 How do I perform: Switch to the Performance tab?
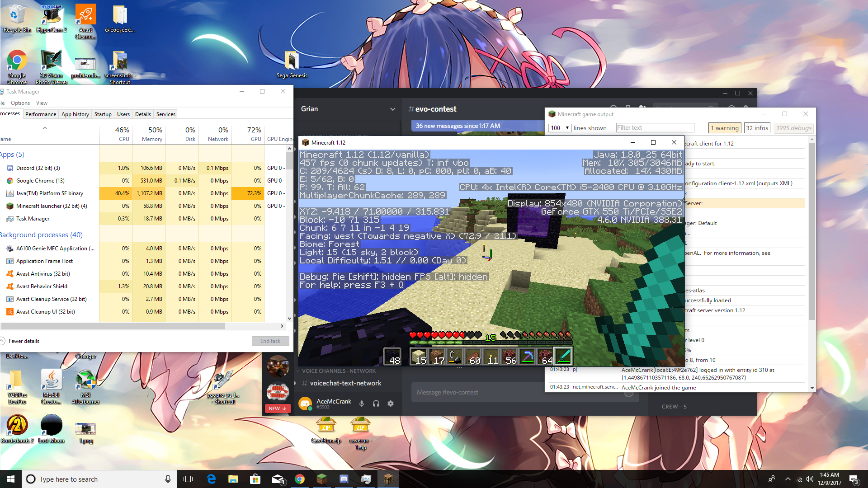point(41,114)
